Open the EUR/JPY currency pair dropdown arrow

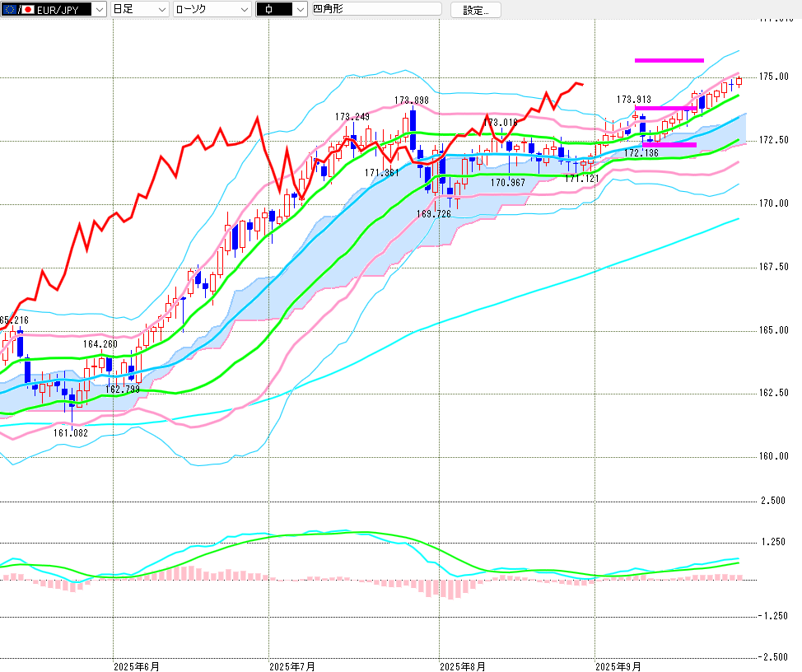point(100,9)
